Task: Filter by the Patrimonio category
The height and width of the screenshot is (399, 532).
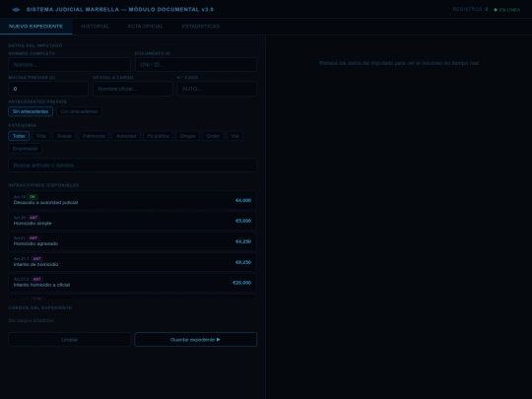Action: [94, 136]
